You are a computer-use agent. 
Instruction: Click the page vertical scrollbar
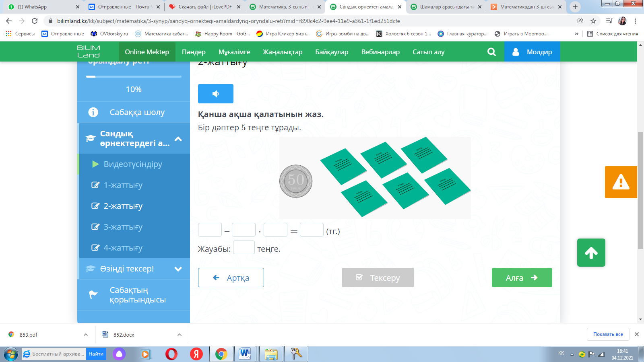[x=640, y=190]
